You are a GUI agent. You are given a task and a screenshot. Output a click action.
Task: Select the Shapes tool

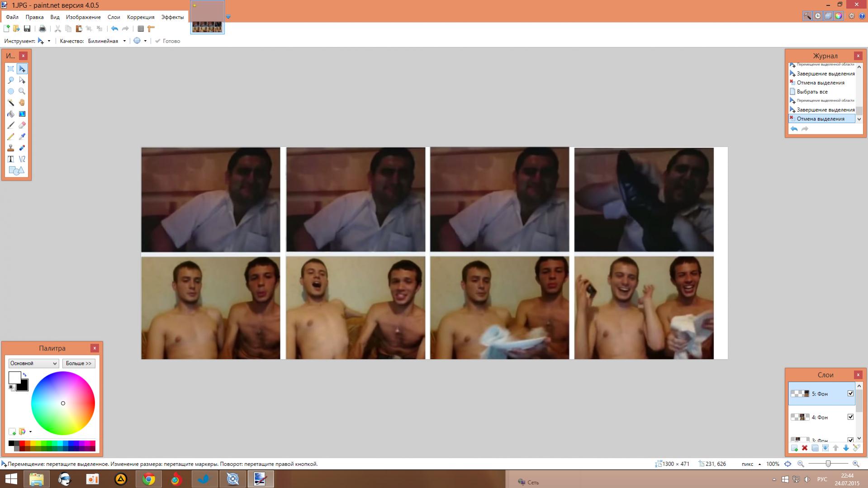pyautogui.click(x=16, y=171)
